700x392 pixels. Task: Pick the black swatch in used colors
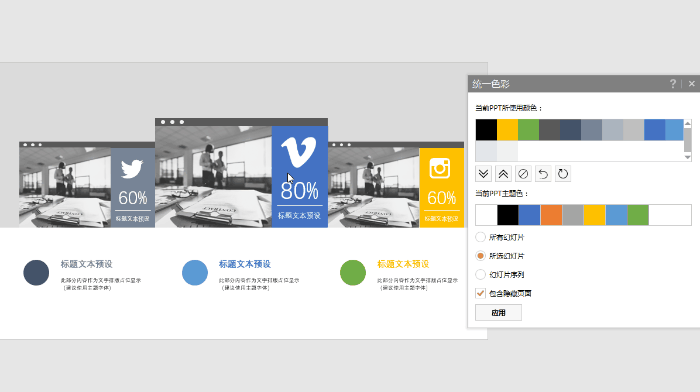tap(486, 129)
